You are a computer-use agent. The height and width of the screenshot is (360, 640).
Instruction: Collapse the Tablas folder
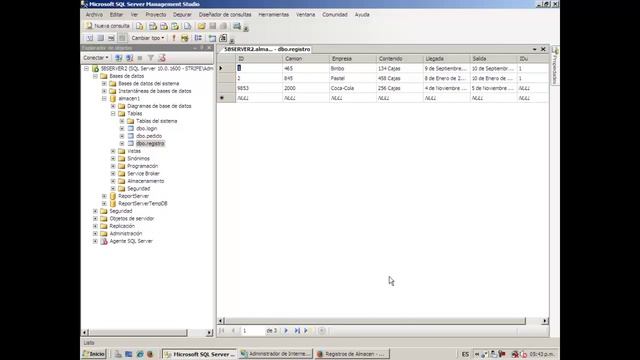113,113
